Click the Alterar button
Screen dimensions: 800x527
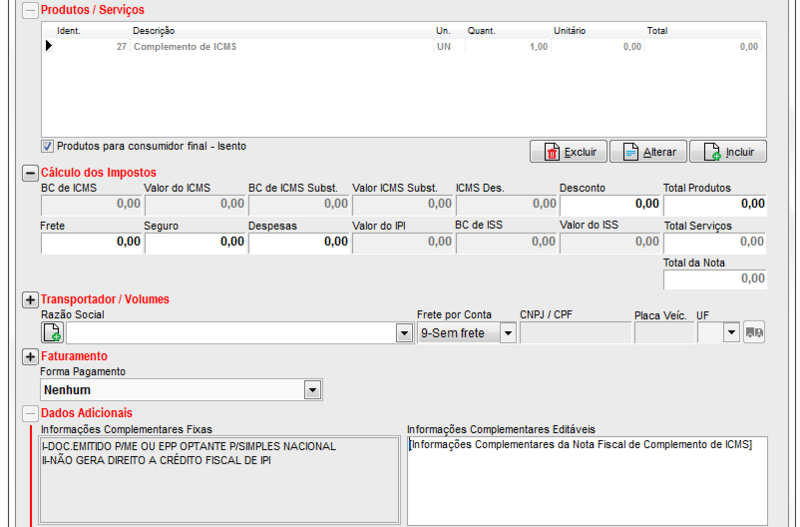[648, 152]
